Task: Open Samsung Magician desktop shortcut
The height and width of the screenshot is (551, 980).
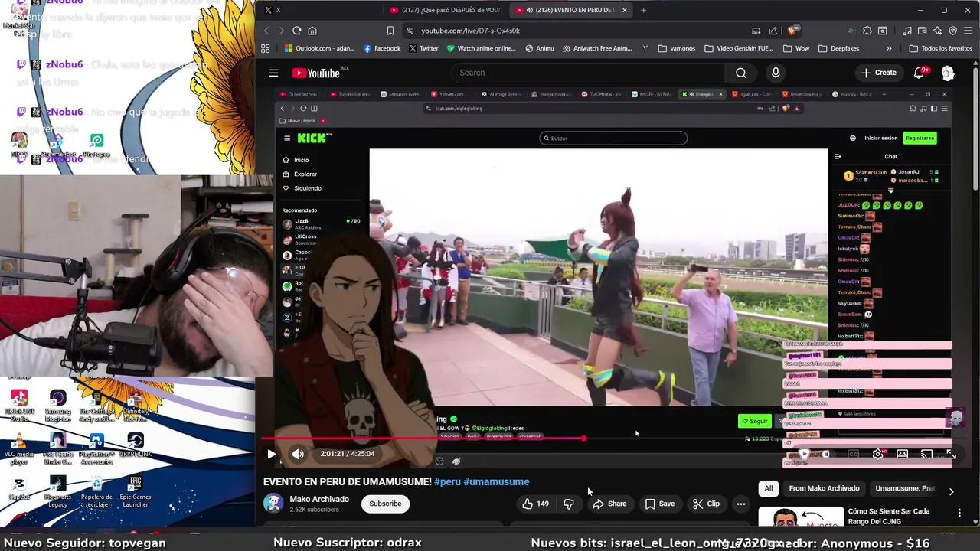Action: click(57, 406)
